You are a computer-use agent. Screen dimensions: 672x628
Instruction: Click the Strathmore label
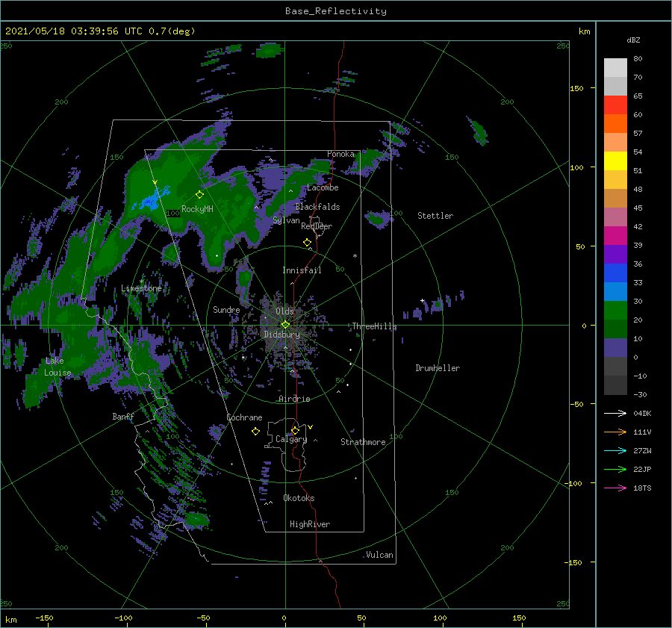(363, 442)
